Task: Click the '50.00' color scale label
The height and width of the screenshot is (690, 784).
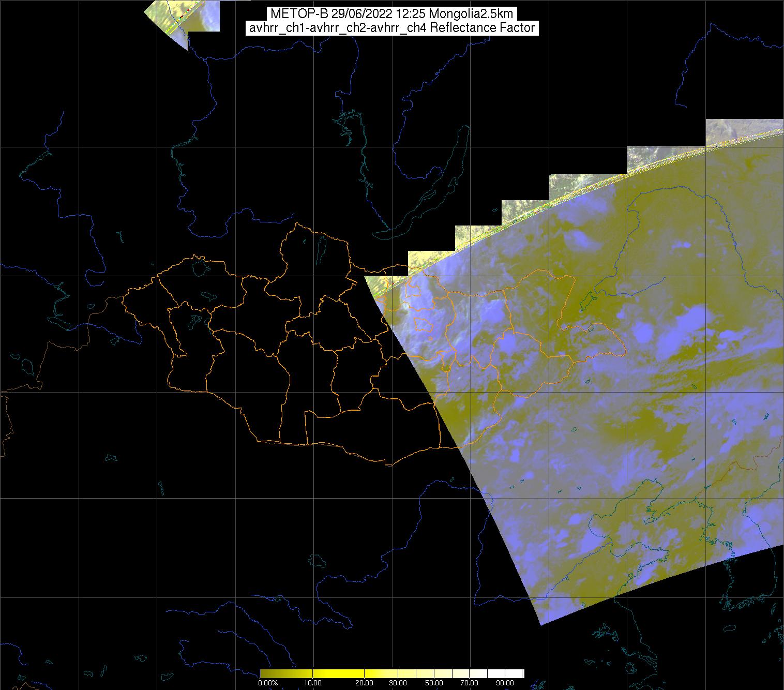Action: tap(434, 684)
